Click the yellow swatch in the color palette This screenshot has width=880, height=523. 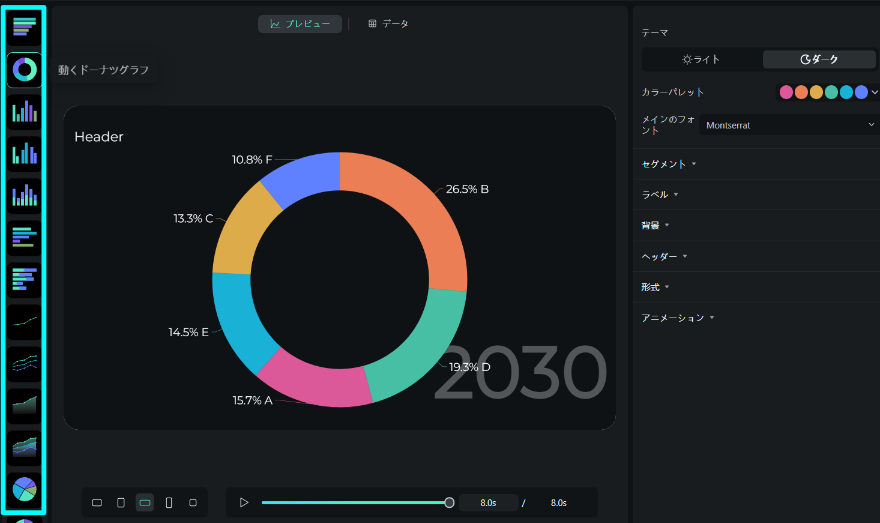(816, 92)
